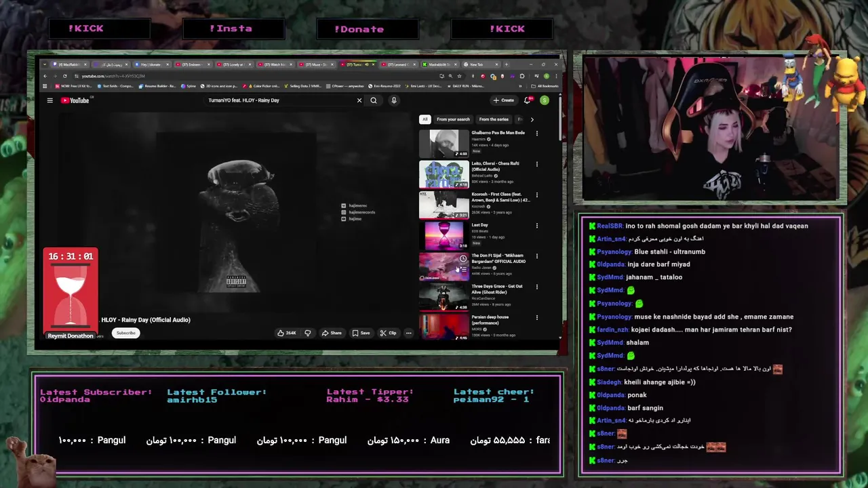Screen dimensions: 868x488
Task: Click the !Insta overlay label
Action: 231,28
